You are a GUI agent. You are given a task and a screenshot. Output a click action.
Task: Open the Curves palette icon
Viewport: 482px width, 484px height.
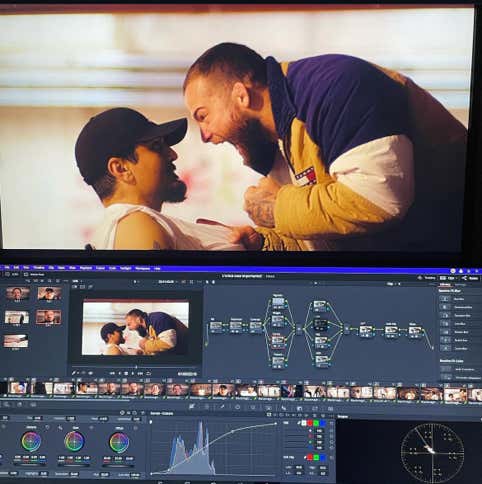click(x=192, y=407)
